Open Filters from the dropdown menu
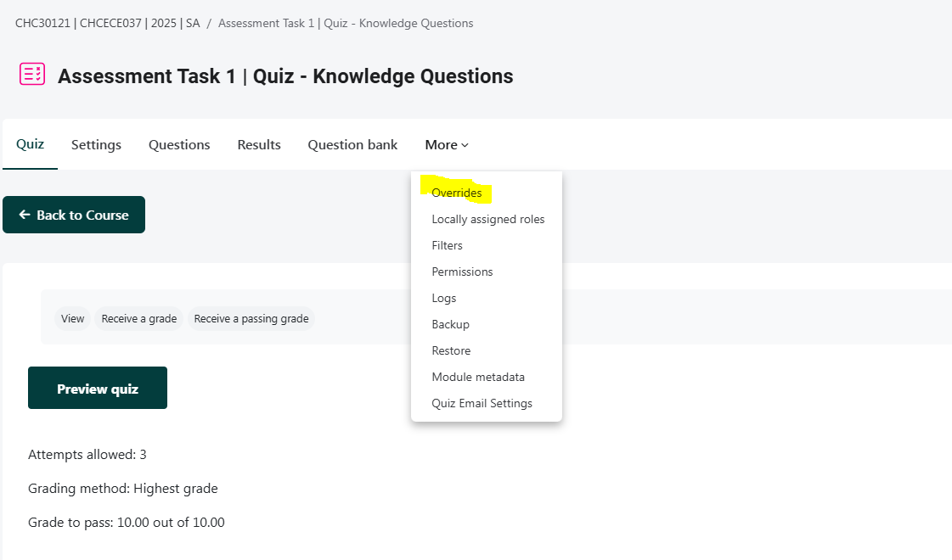 click(447, 245)
